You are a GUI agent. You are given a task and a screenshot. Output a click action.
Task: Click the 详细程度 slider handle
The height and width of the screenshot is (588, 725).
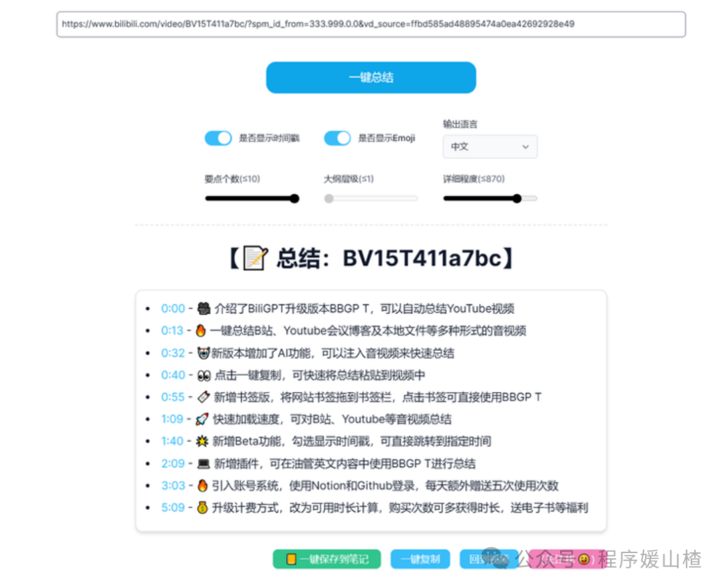pos(517,199)
